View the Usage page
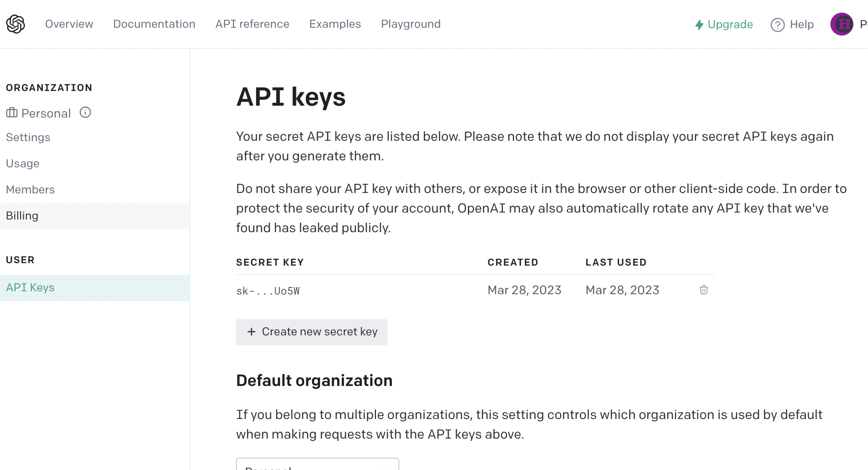 click(22, 163)
